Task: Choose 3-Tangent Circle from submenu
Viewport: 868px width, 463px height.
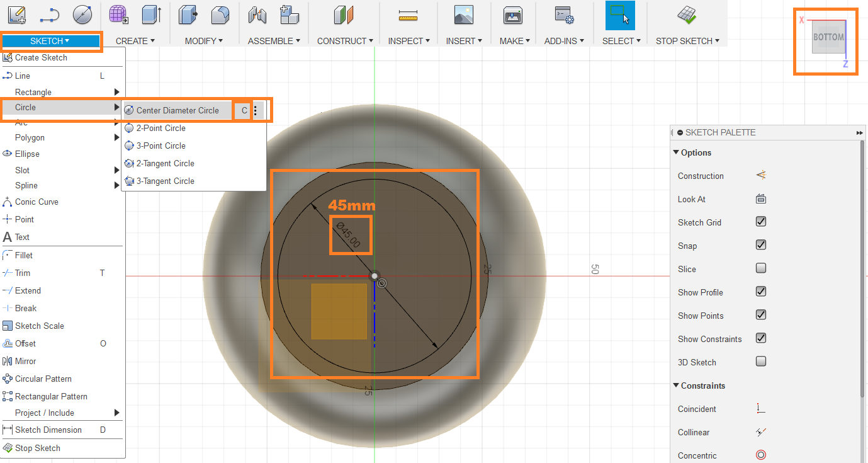Action: point(166,181)
